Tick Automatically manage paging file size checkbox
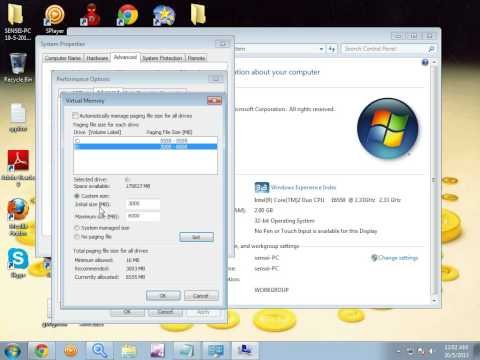 (75, 116)
